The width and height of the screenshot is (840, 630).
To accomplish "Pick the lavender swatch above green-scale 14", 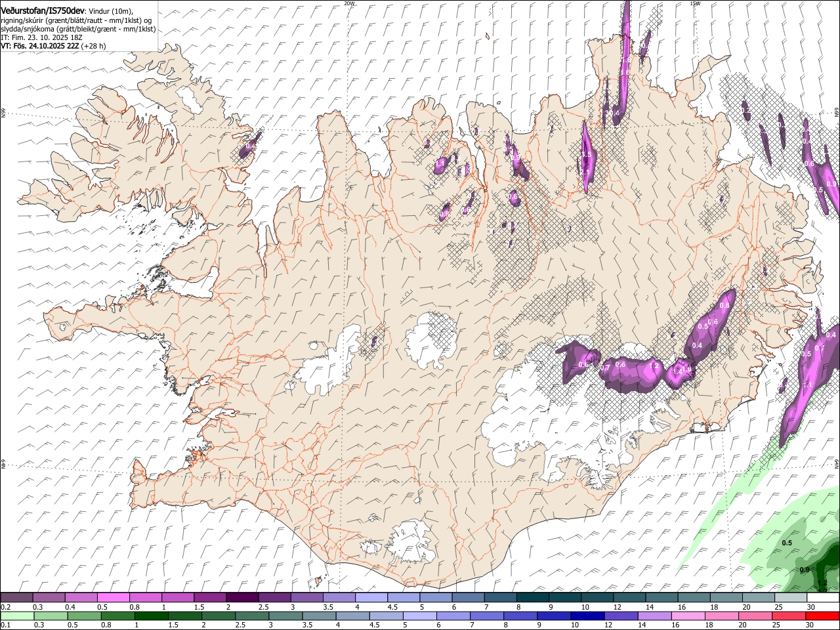I will tap(655, 616).
